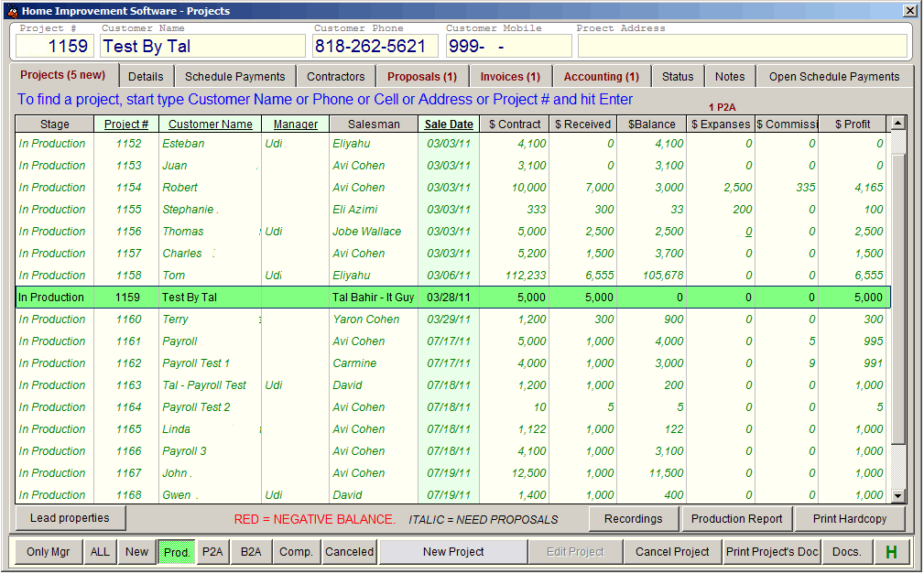
Task: Generate the Production Report
Action: (x=736, y=518)
